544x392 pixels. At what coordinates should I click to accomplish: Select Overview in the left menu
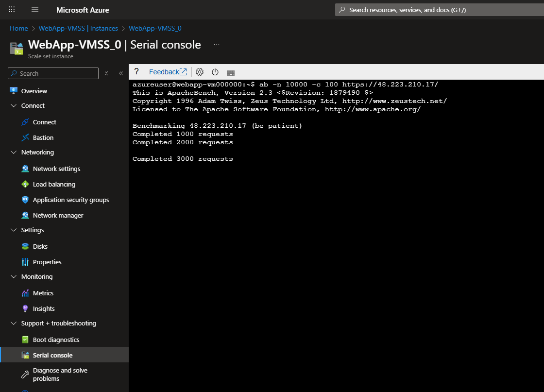pos(34,91)
